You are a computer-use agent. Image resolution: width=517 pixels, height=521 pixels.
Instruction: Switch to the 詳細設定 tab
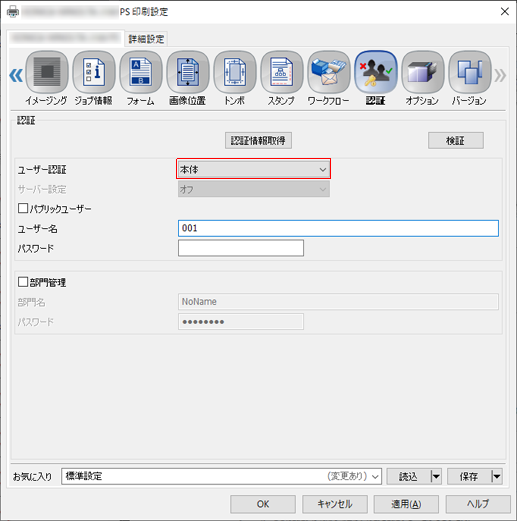coord(146,39)
